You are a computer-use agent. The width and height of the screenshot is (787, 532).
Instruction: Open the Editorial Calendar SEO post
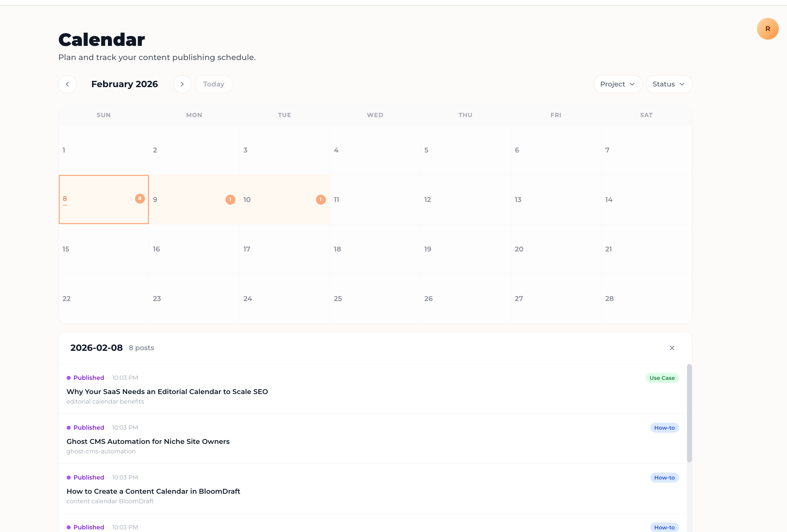[167, 391]
